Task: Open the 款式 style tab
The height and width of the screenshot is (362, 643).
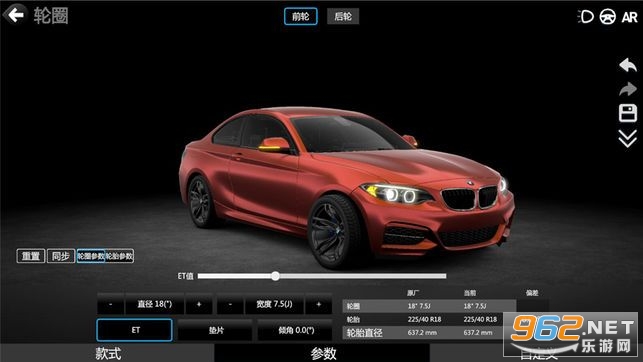Action: [x=107, y=353]
